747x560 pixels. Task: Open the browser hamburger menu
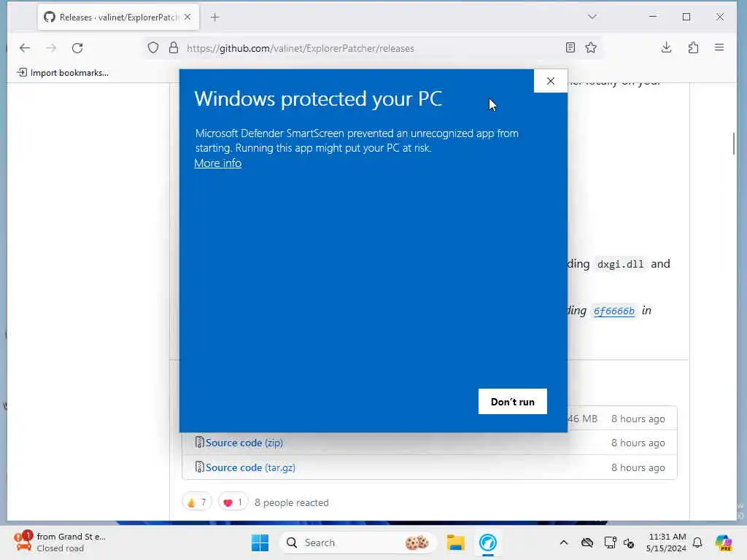click(719, 47)
